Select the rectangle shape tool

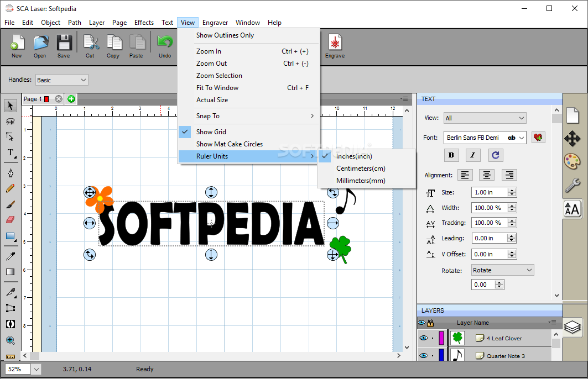tap(11, 236)
